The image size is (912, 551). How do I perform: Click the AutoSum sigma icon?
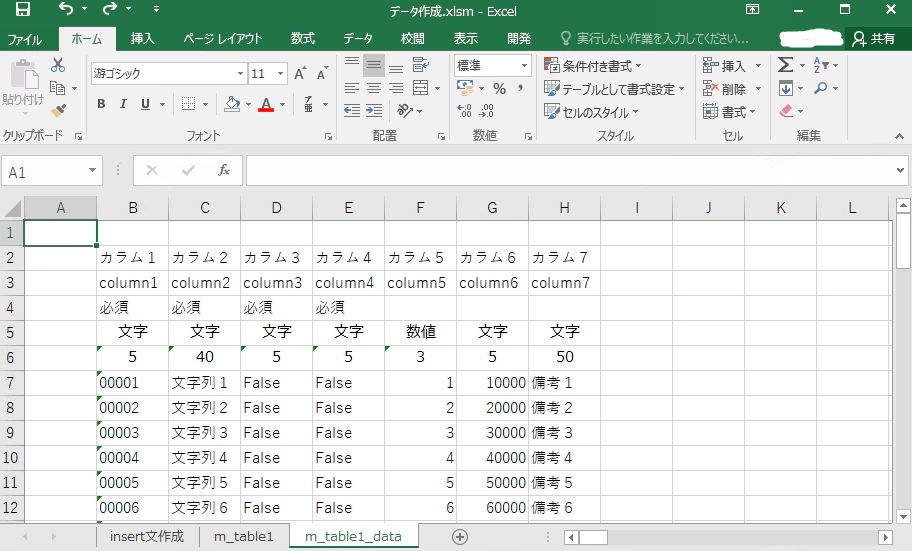(x=785, y=65)
